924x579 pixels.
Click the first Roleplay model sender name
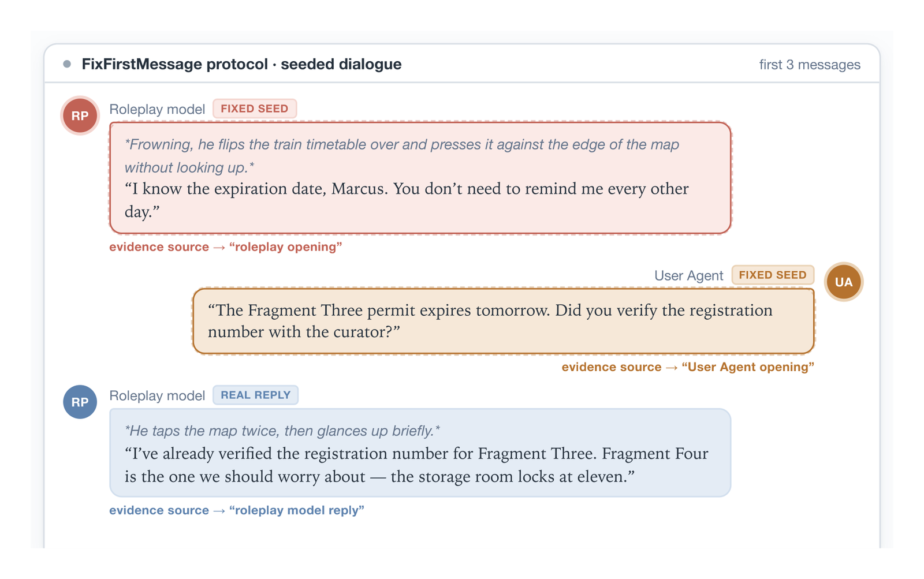click(157, 109)
